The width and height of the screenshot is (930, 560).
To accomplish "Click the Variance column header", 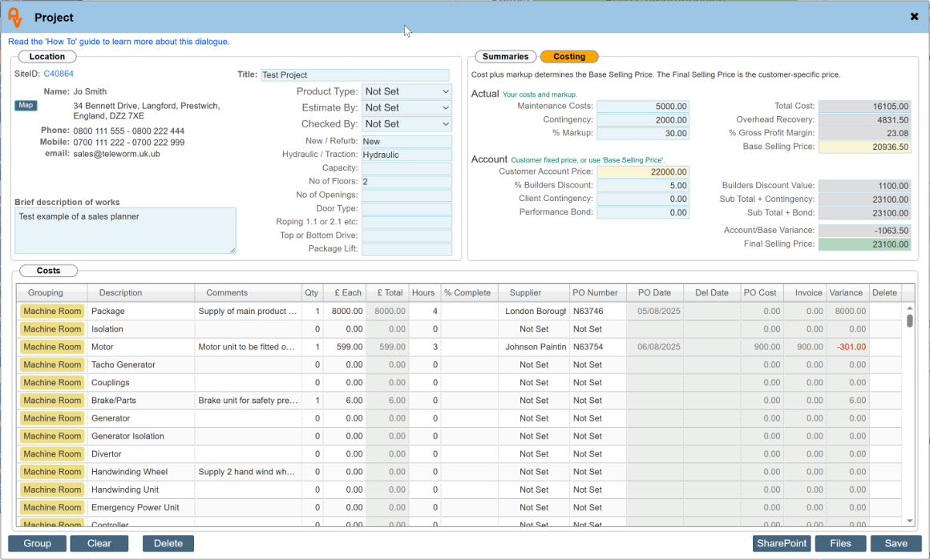I will 846,292.
